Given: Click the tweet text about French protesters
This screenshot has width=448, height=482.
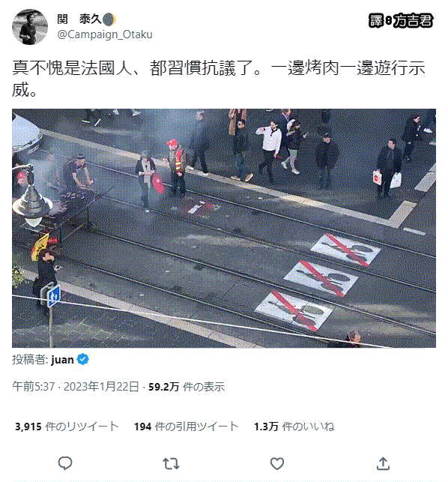Looking at the screenshot, I should (219, 79).
